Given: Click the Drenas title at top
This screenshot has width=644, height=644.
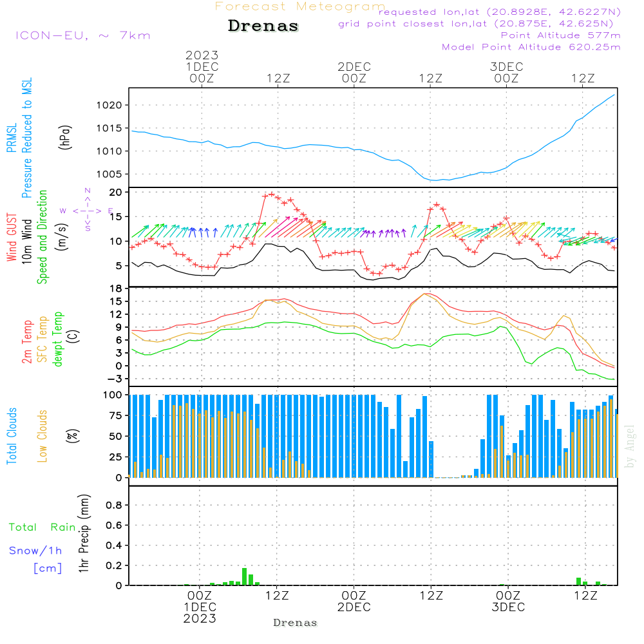Looking at the screenshot, I should point(263,26).
